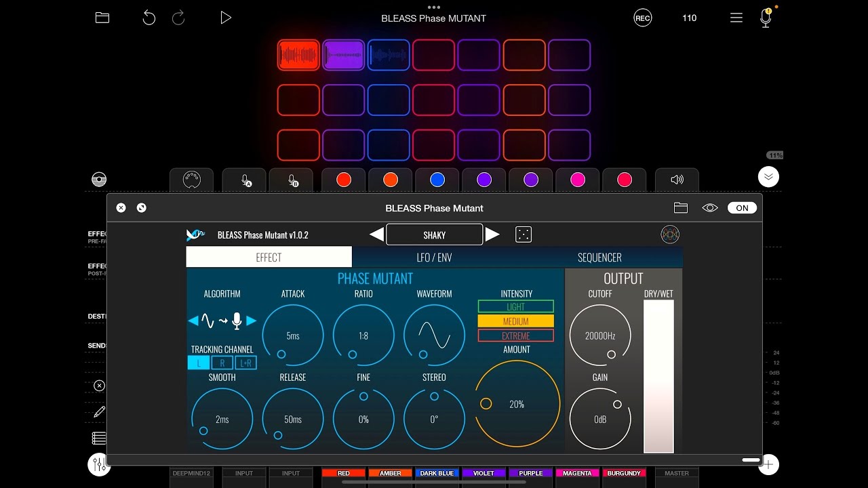
Task: Set tracking channel to R
Action: [222, 363]
